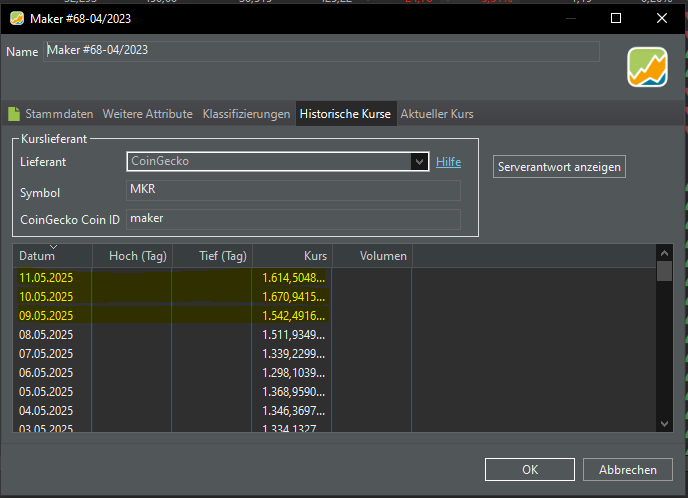This screenshot has width=688, height=498.
Task: Confirm with the OK button
Action: (530, 469)
